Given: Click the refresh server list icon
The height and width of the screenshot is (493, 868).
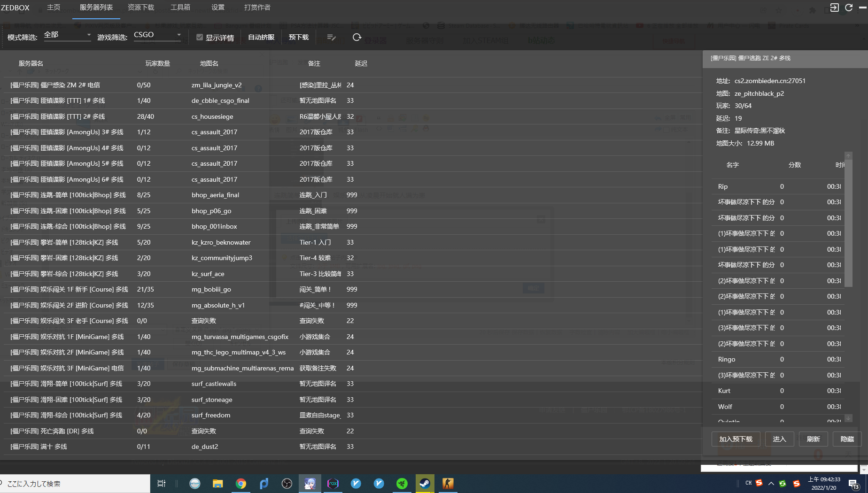Looking at the screenshot, I should click(357, 37).
